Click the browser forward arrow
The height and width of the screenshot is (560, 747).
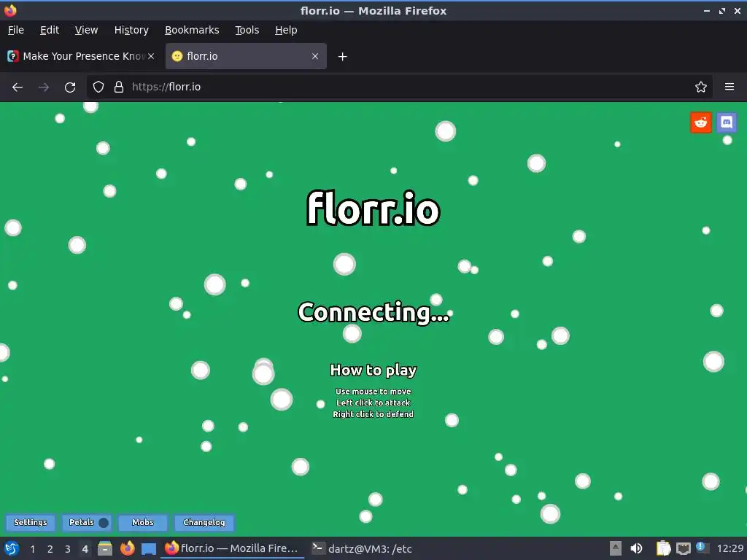(44, 87)
